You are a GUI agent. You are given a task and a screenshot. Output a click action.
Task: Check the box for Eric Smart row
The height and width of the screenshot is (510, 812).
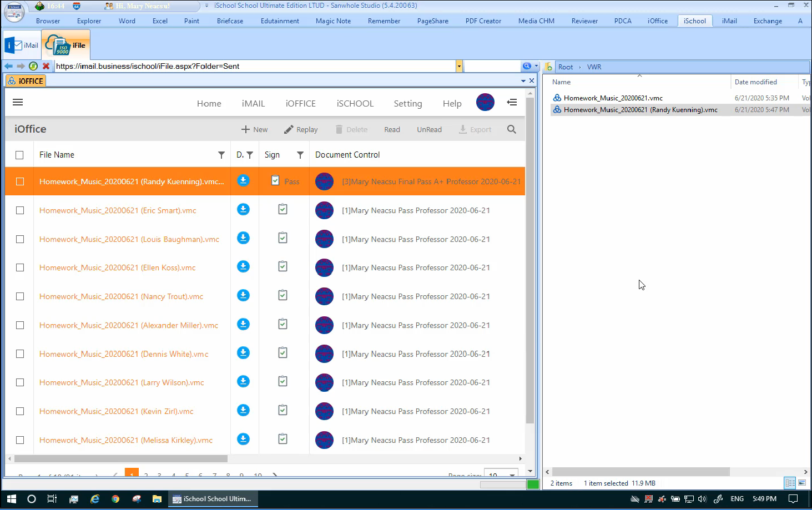pos(20,210)
